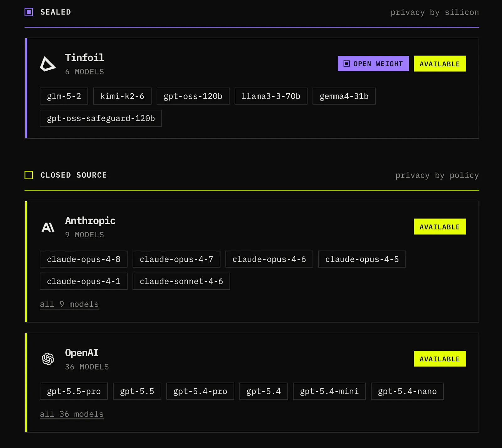Select the gemma4-31b model chip
Viewport: 502px width, 448px height.
click(344, 96)
